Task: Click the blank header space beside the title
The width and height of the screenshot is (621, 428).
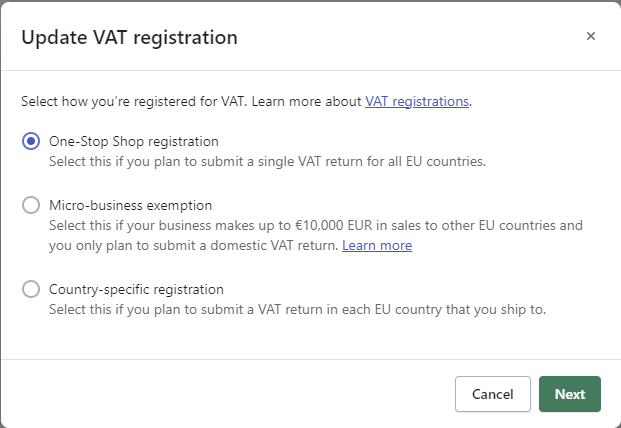Action: coord(400,38)
